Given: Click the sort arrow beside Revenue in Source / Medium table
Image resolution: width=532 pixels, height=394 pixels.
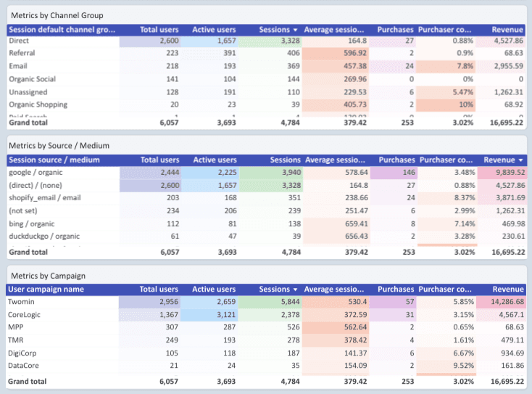Looking at the screenshot, I should [520, 160].
